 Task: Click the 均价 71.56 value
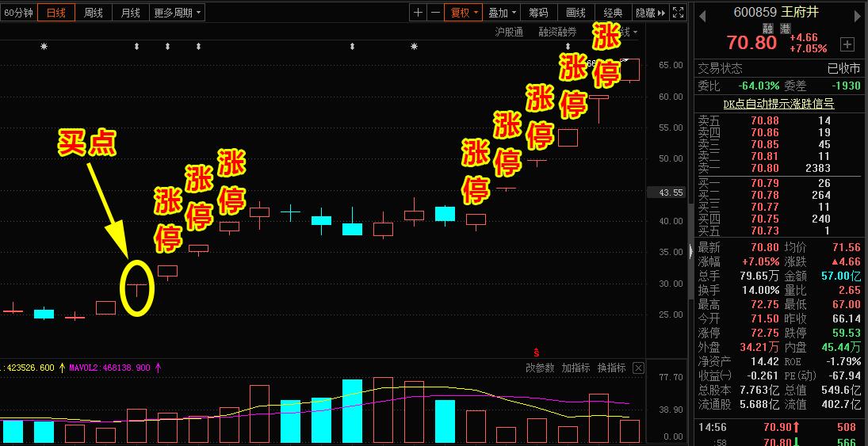(x=847, y=247)
